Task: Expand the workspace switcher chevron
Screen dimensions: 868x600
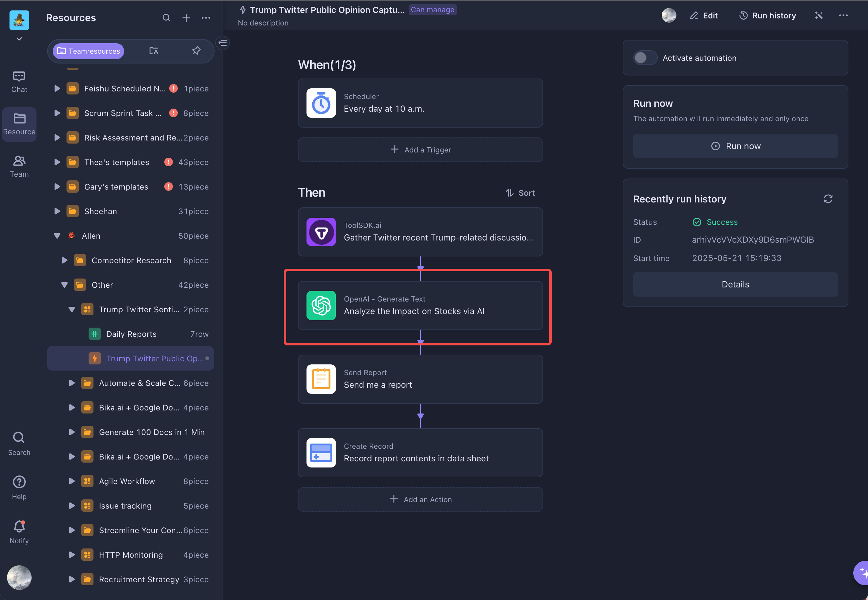Action: pyautogui.click(x=19, y=39)
